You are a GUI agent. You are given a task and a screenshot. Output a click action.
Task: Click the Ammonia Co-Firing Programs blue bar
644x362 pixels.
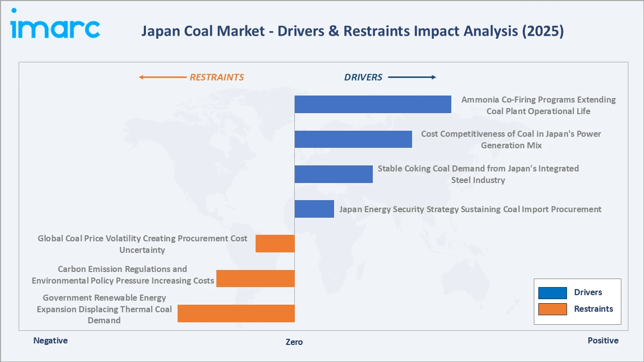[x=373, y=104]
